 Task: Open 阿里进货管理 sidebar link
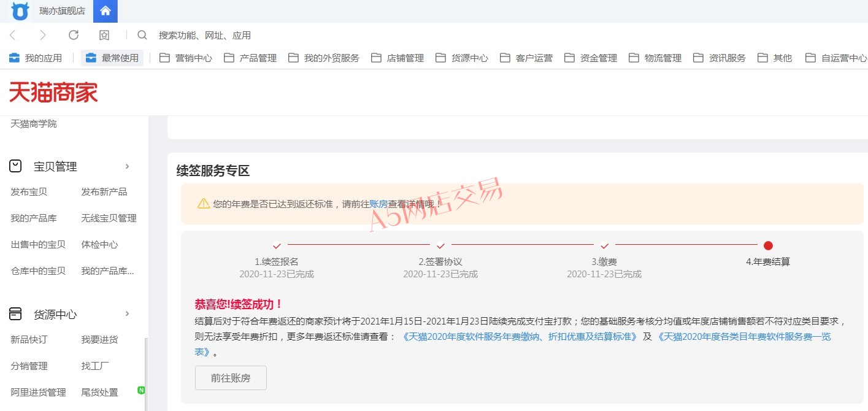pyautogui.click(x=38, y=393)
